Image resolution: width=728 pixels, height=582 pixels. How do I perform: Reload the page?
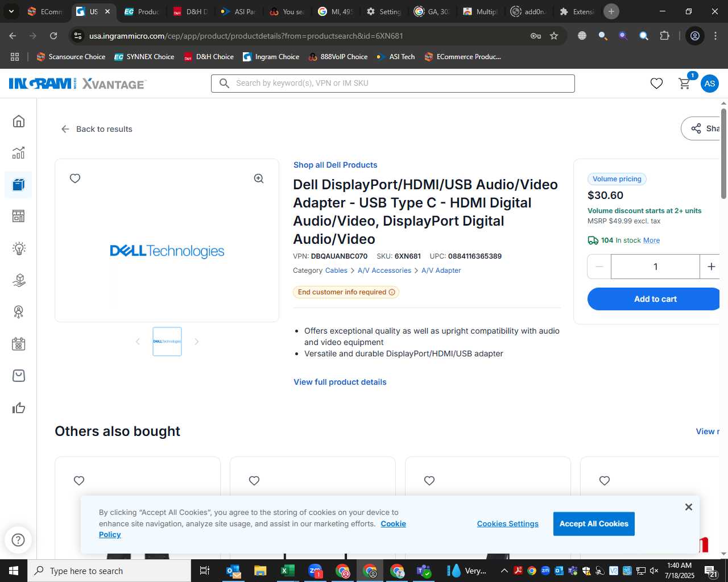[53, 36]
